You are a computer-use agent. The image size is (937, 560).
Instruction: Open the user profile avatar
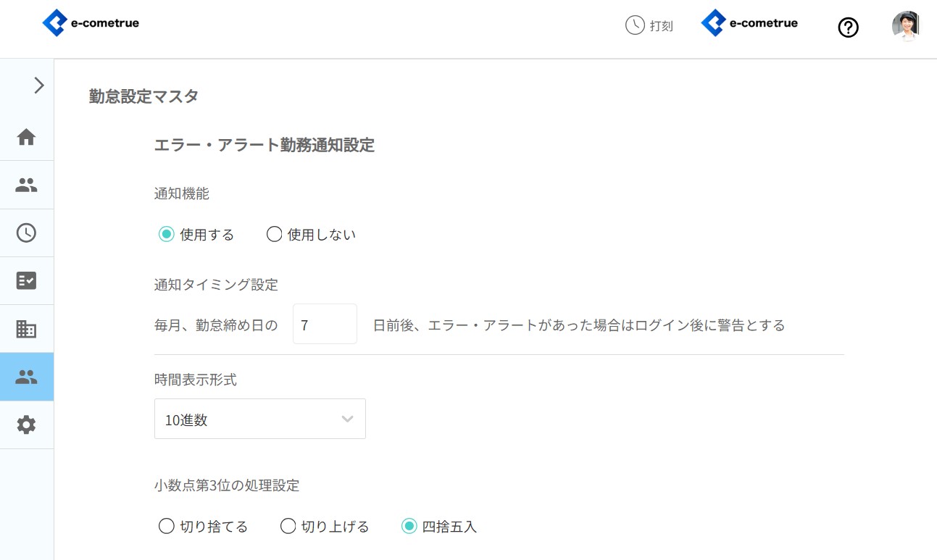coord(905,26)
